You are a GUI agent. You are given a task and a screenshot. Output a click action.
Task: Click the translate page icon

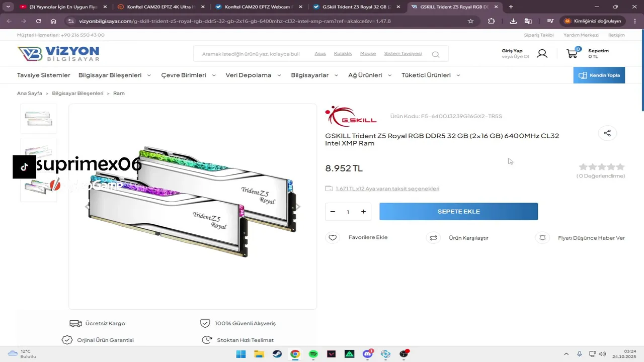coord(528,21)
